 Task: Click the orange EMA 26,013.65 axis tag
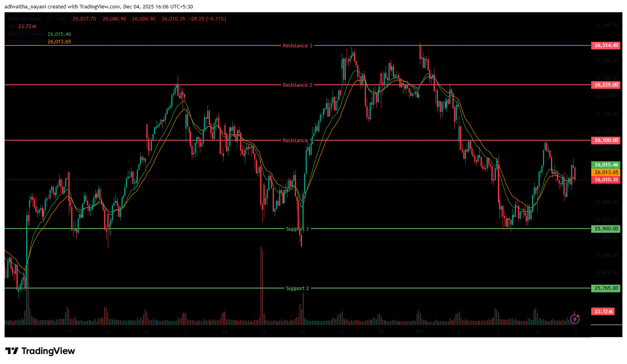[606, 172]
